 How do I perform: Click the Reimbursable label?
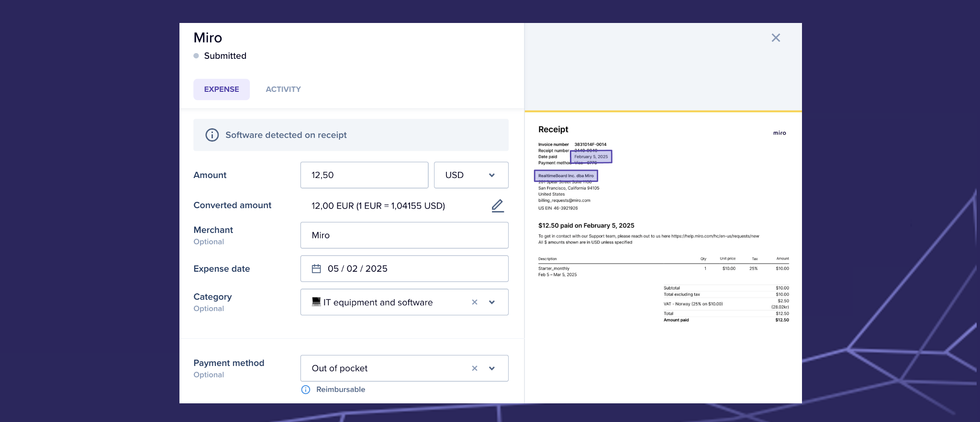coord(341,389)
